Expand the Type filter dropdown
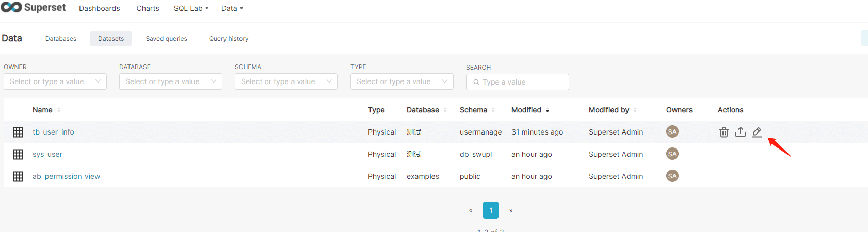This screenshot has height=232, width=868. [x=402, y=81]
